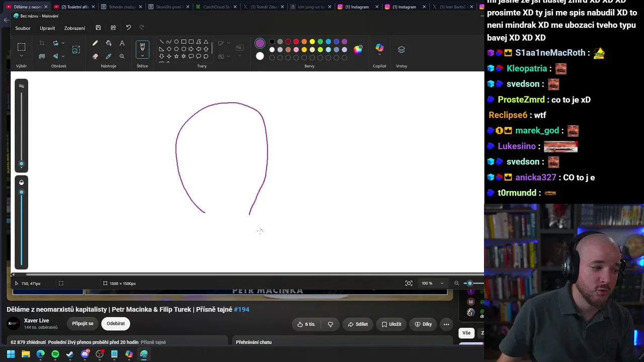Open the Upravit menu

tap(47, 28)
